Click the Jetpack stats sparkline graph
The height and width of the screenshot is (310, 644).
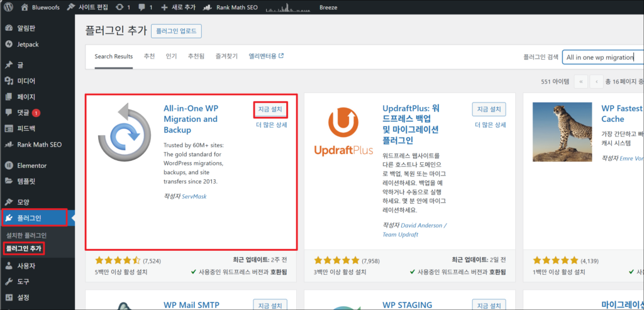[x=288, y=8]
